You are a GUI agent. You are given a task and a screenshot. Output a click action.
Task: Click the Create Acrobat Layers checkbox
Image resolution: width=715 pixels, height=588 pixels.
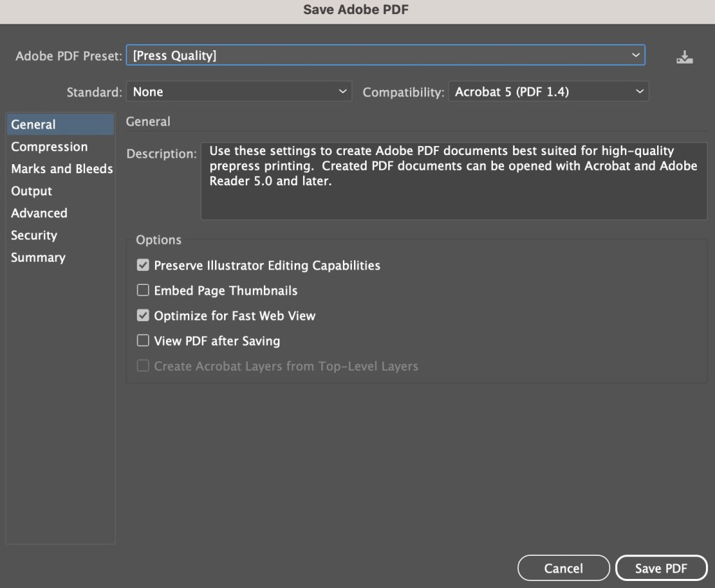143,366
